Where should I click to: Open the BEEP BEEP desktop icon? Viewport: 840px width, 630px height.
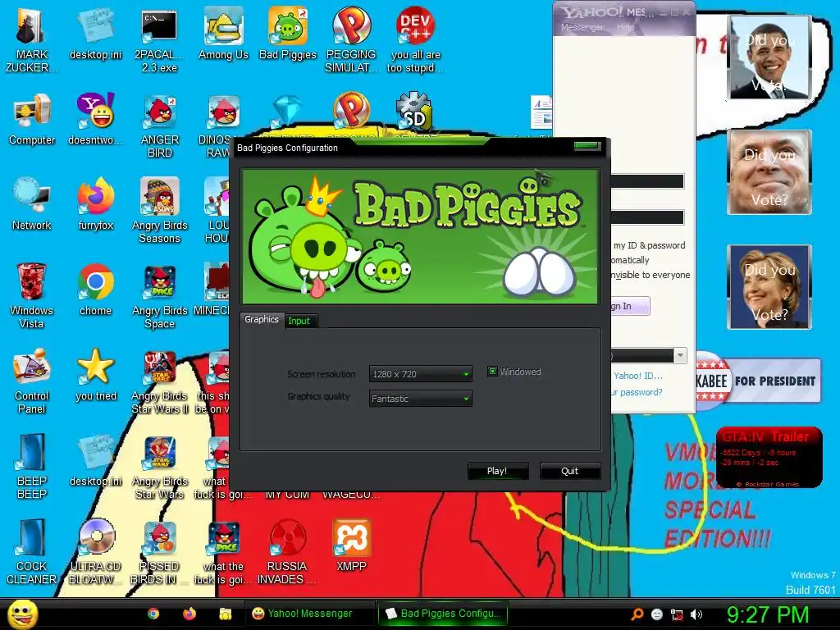click(x=32, y=466)
